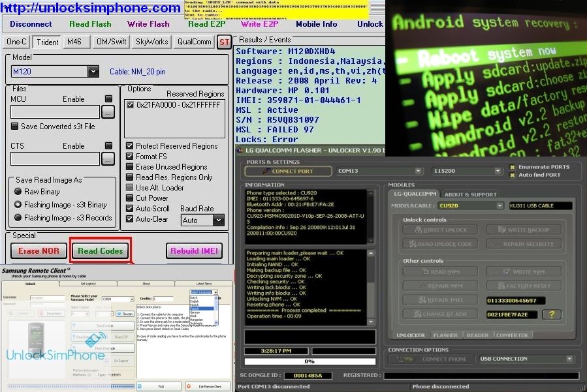Open the M120 Model dropdown
The image size is (587, 392).
coord(93,71)
